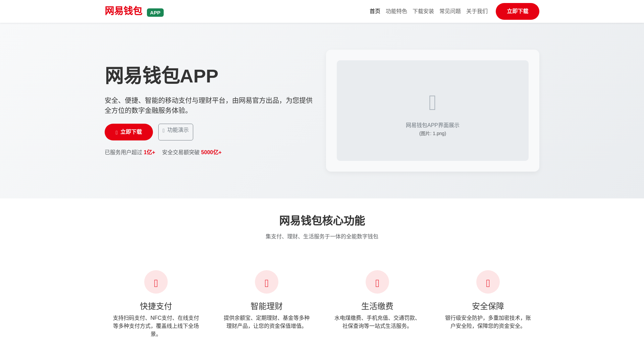Viewport: 644px width, 362px height.
Task: Click the image placeholder icon in preview
Action: 432,103
